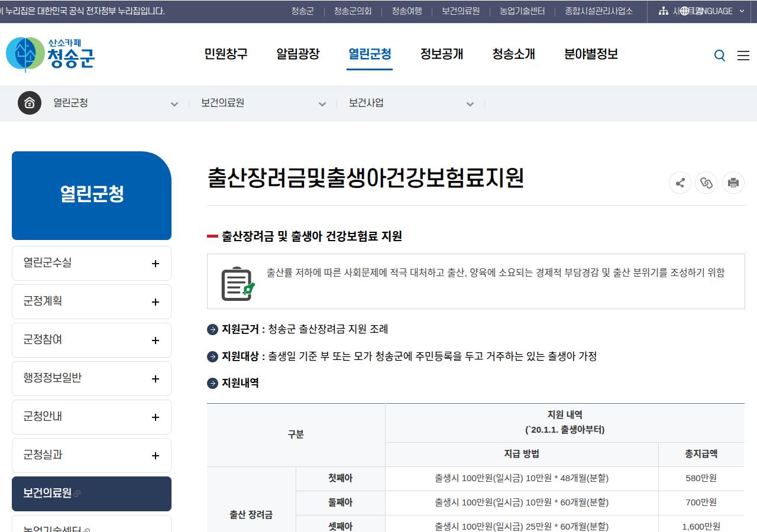Expand 군정계획 sidebar item
Screen dimensions: 757x532
coord(92,301)
